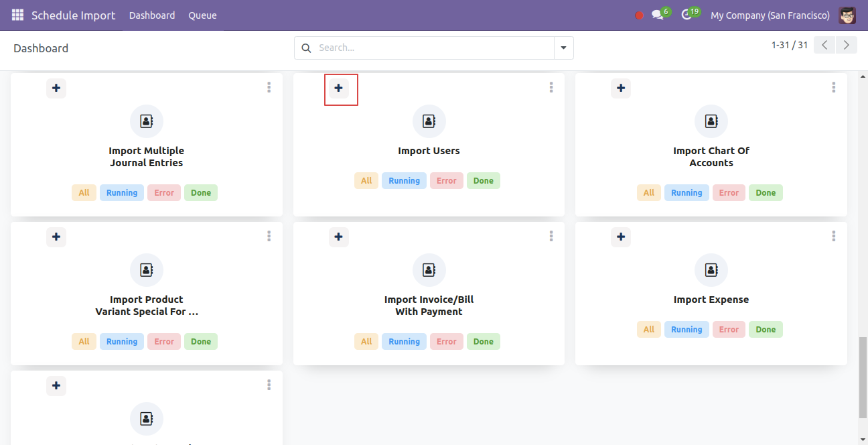Show Error for Import Chart Of Accounts

click(729, 193)
